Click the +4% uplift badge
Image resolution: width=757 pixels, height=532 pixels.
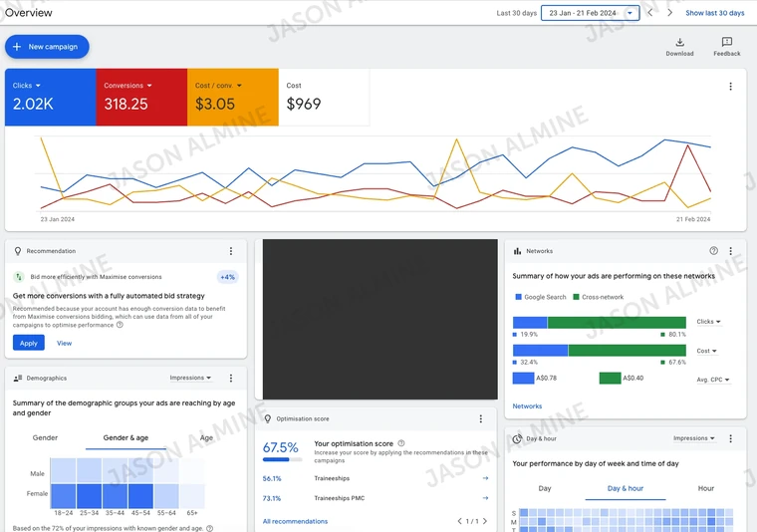tap(227, 277)
